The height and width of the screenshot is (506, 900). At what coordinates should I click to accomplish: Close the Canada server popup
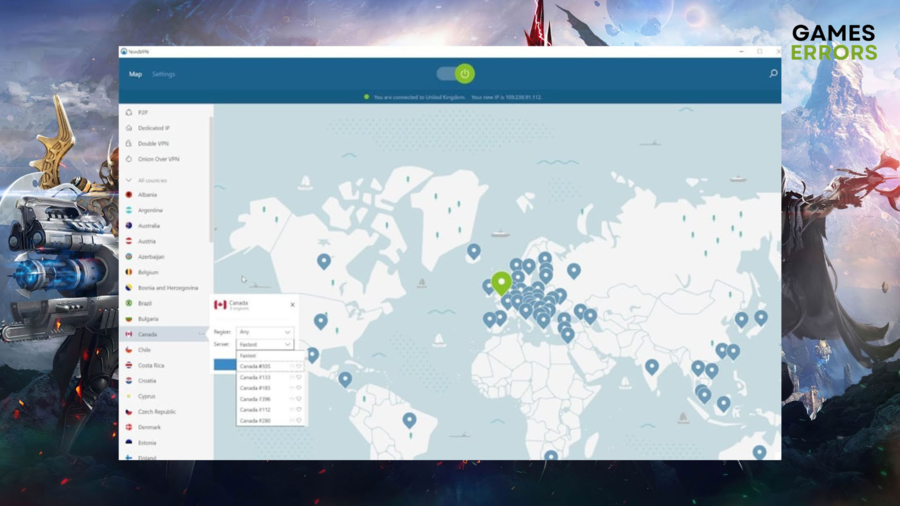click(293, 305)
